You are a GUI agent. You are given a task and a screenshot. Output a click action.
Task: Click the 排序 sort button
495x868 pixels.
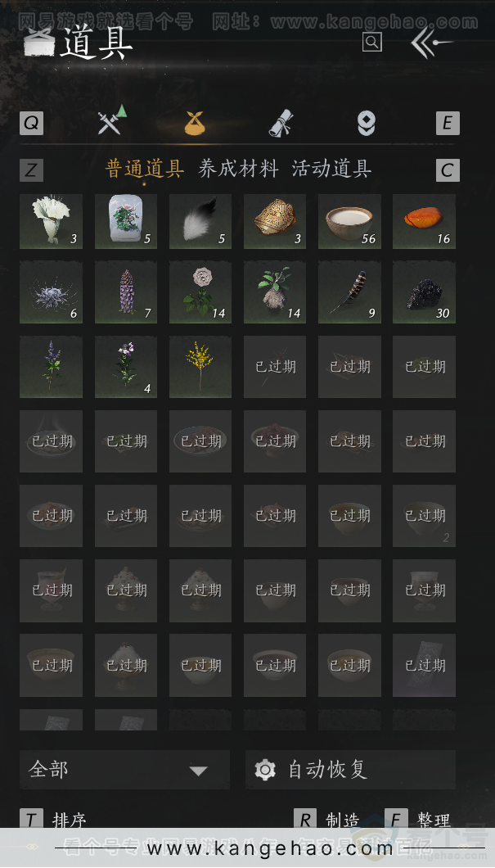tap(54, 819)
